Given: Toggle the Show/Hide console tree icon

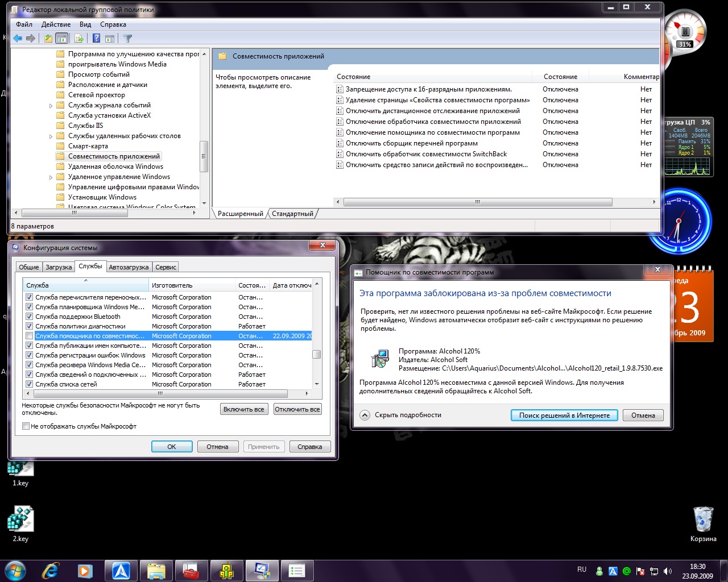Looking at the screenshot, I should [62, 39].
